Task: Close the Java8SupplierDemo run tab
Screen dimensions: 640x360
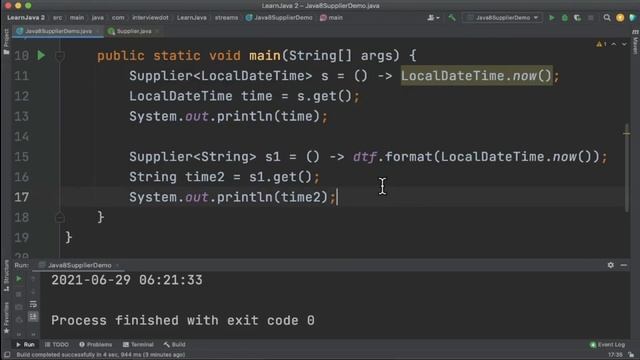Action: (x=118, y=265)
